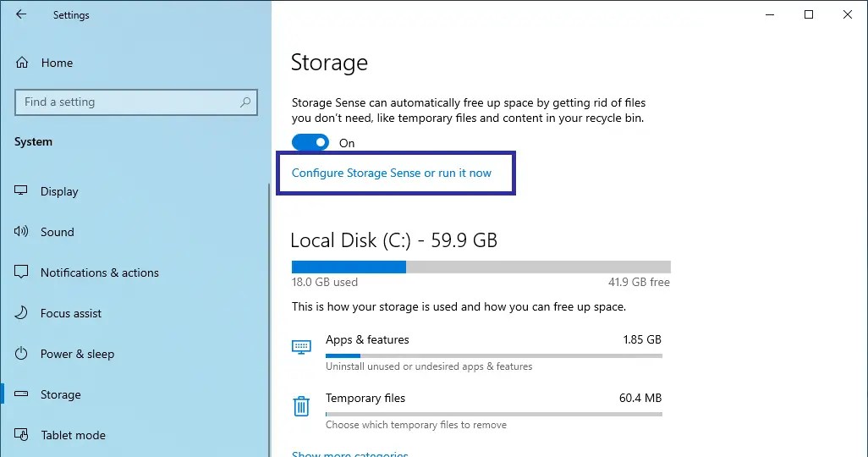Click the Local Disk usage bar

click(x=481, y=267)
